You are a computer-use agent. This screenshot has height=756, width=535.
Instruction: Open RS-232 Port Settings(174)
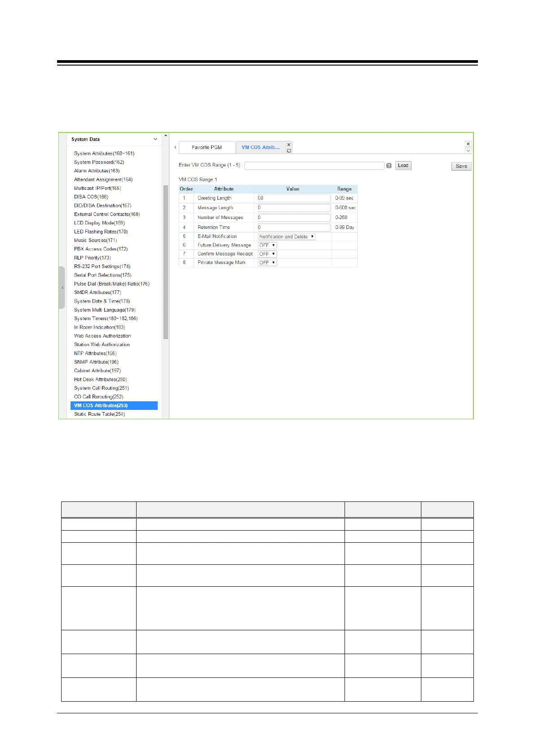coord(102,266)
